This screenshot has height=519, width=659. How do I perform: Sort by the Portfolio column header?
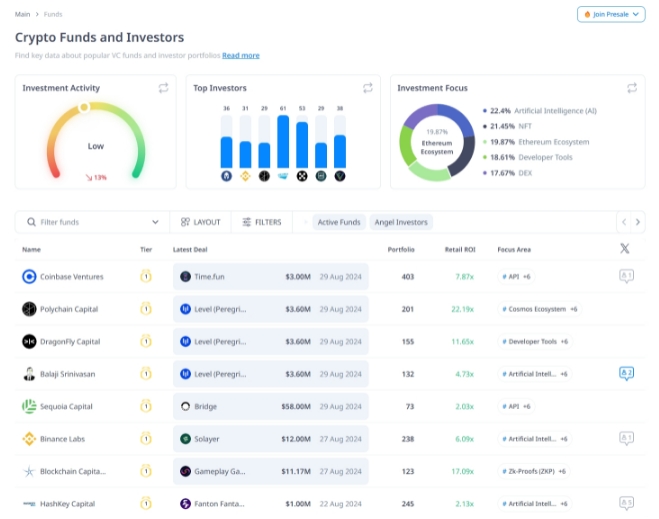pyautogui.click(x=401, y=249)
